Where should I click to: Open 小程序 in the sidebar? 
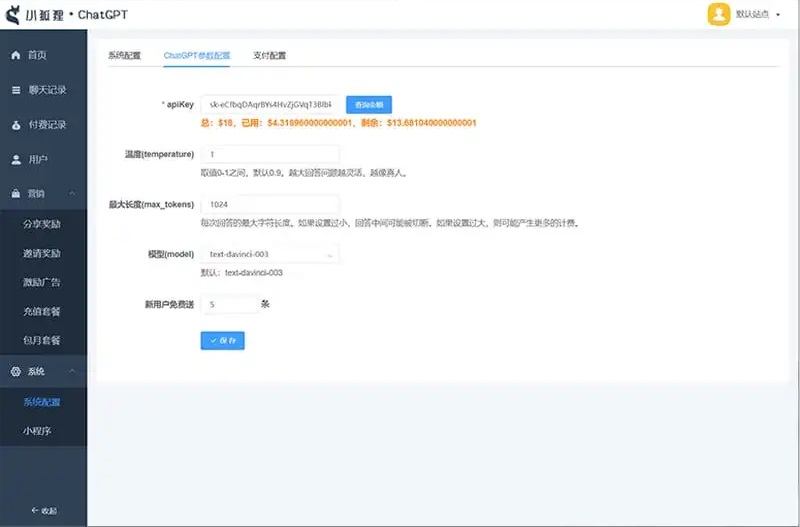(38, 431)
